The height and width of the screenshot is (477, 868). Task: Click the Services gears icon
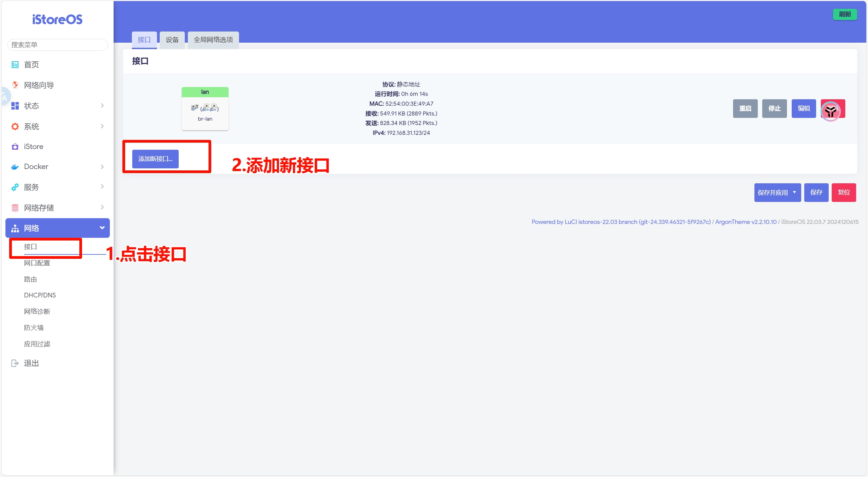15,187
